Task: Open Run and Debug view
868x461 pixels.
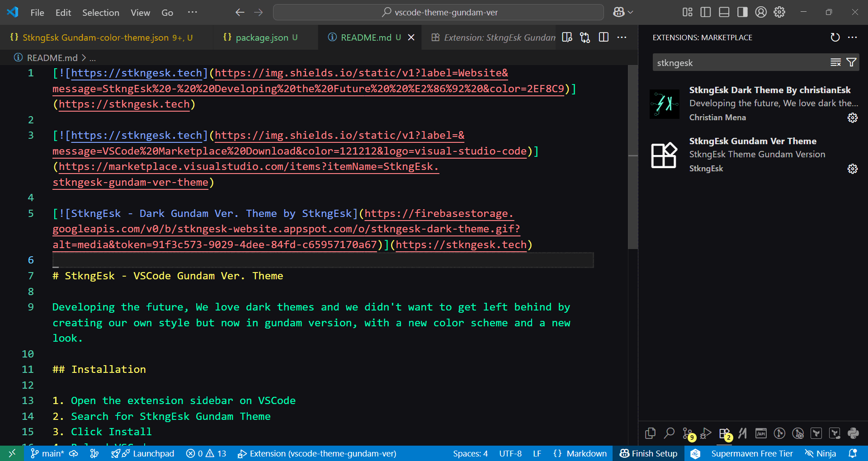Action: pyautogui.click(x=706, y=433)
